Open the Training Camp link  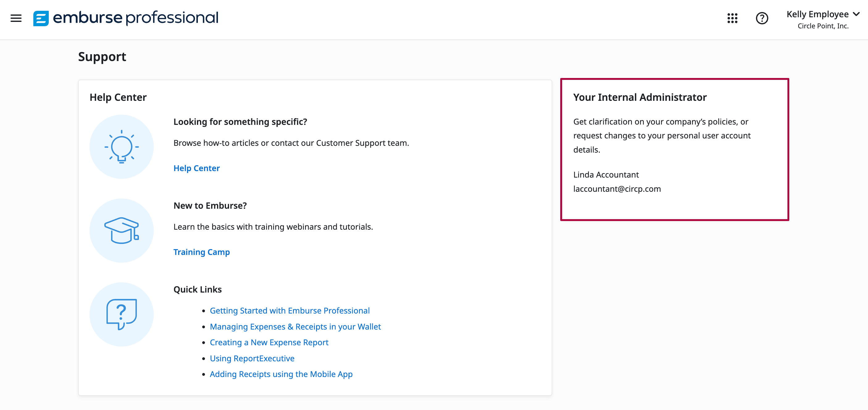tap(202, 252)
